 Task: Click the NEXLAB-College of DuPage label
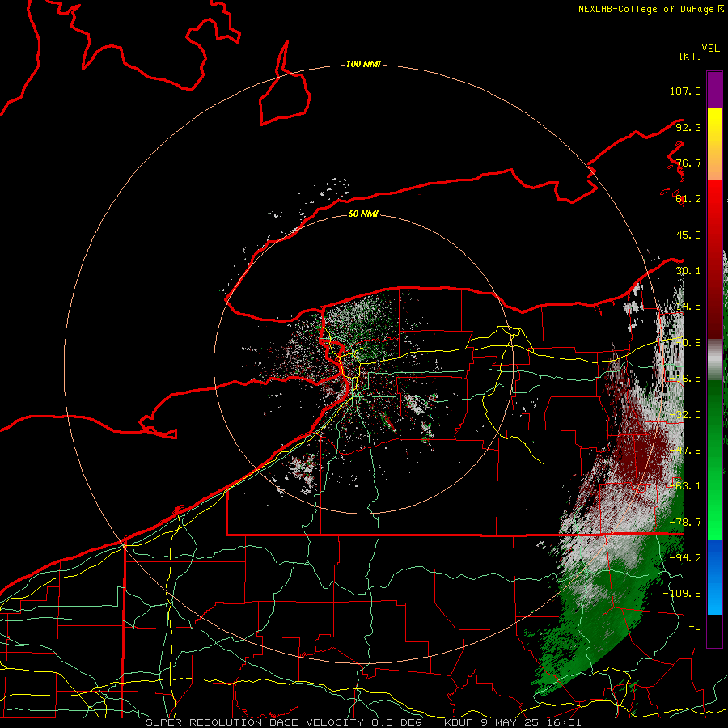click(x=645, y=9)
